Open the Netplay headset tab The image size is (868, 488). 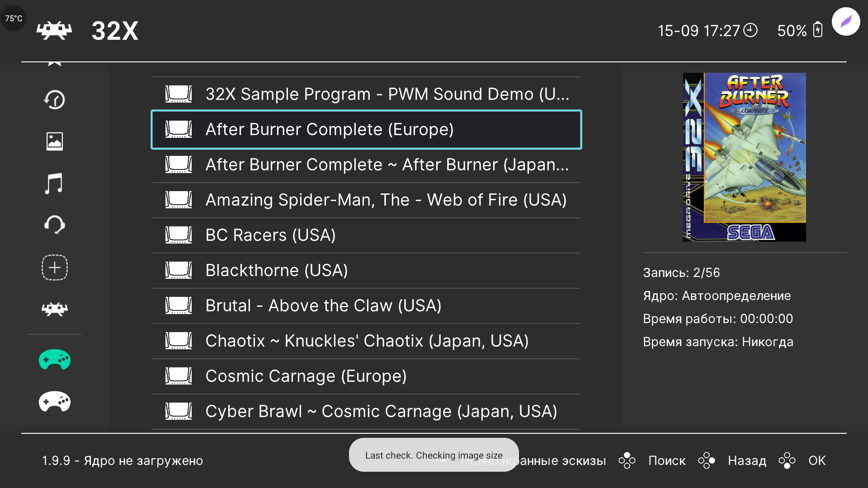[x=55, y=225]
